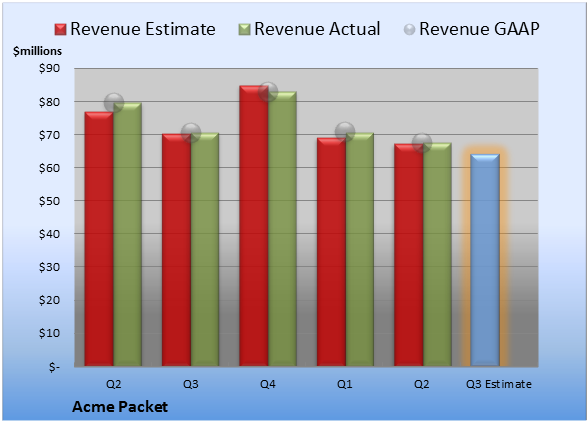Viewport: 588px width, 422px height.
Task: Click the 'Q1' quarter label
Action: (345, 384)
